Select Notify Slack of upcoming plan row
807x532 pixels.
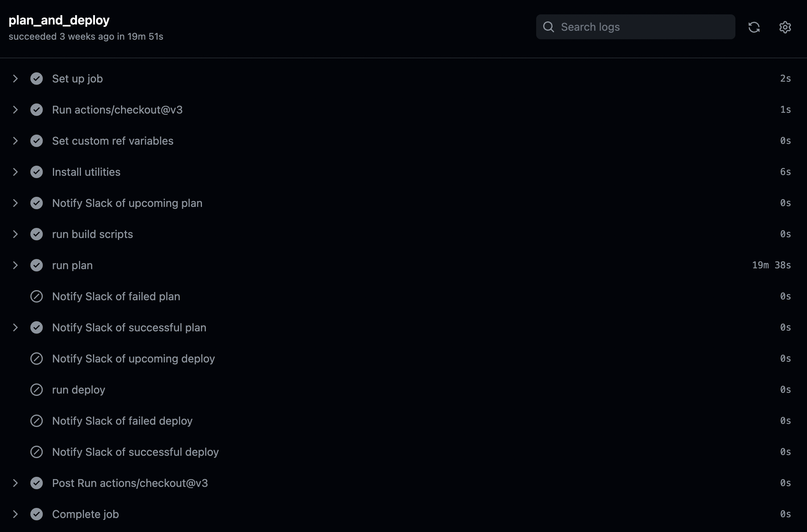tap(127, 203)
